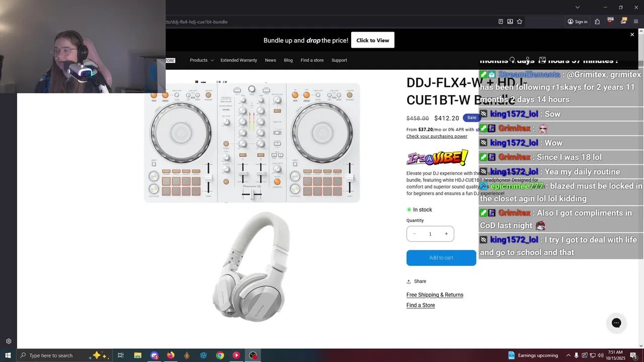Toggle reader view icon in address bar

click(501, 22)
